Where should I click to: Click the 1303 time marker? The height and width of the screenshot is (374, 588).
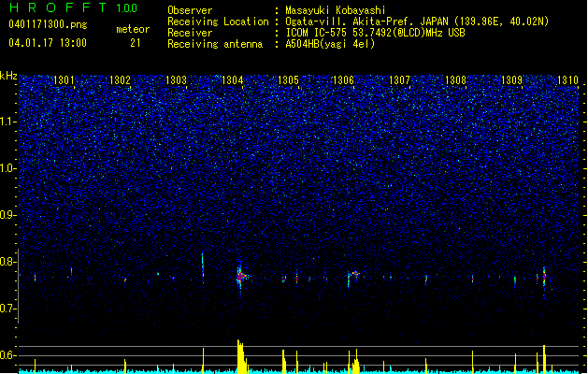click(176, 80)
